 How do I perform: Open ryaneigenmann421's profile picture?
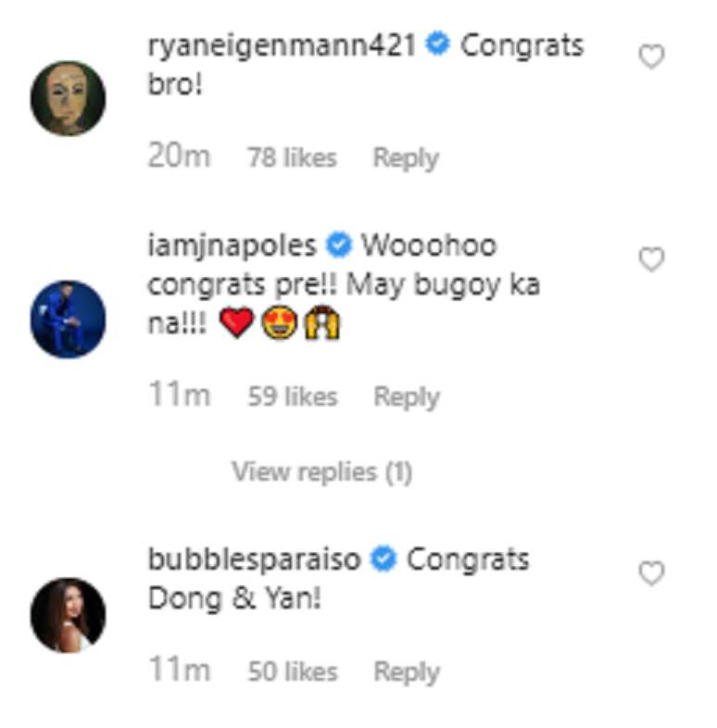click(68, 98)
